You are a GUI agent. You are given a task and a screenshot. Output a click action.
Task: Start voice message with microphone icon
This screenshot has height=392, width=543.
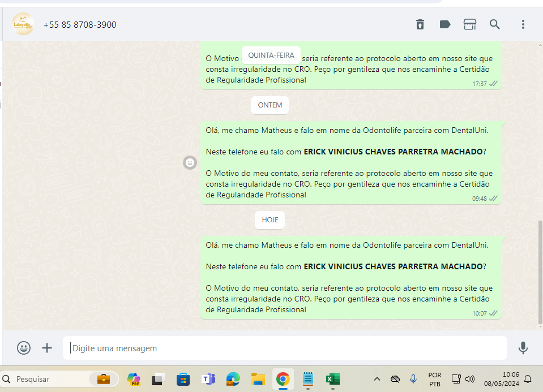[x=523, y=348]
